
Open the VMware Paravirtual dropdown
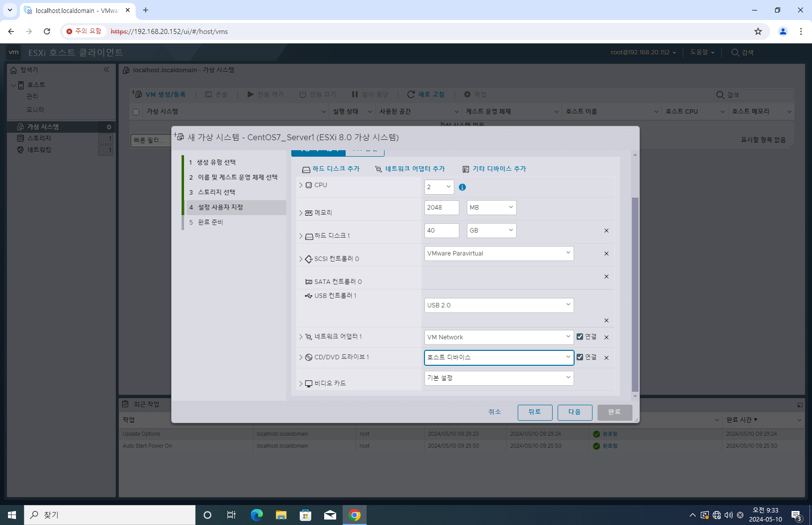click(499, 254)
